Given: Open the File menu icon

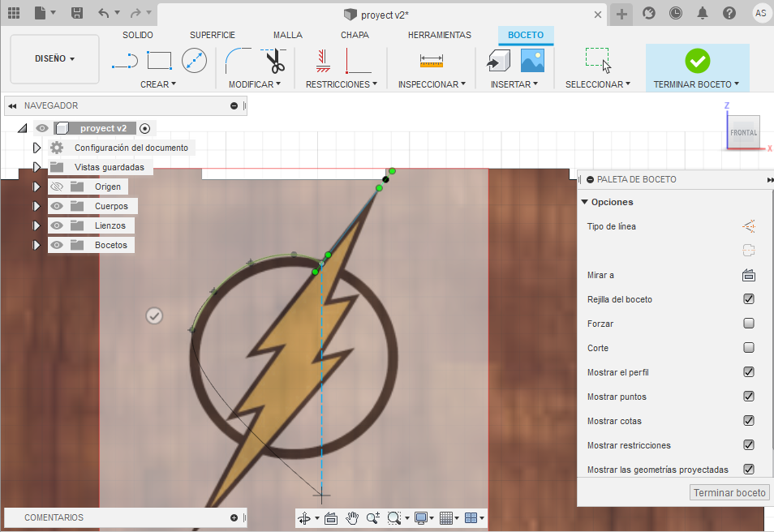Looking at the screenshot, I should click(x=40, y=13).
